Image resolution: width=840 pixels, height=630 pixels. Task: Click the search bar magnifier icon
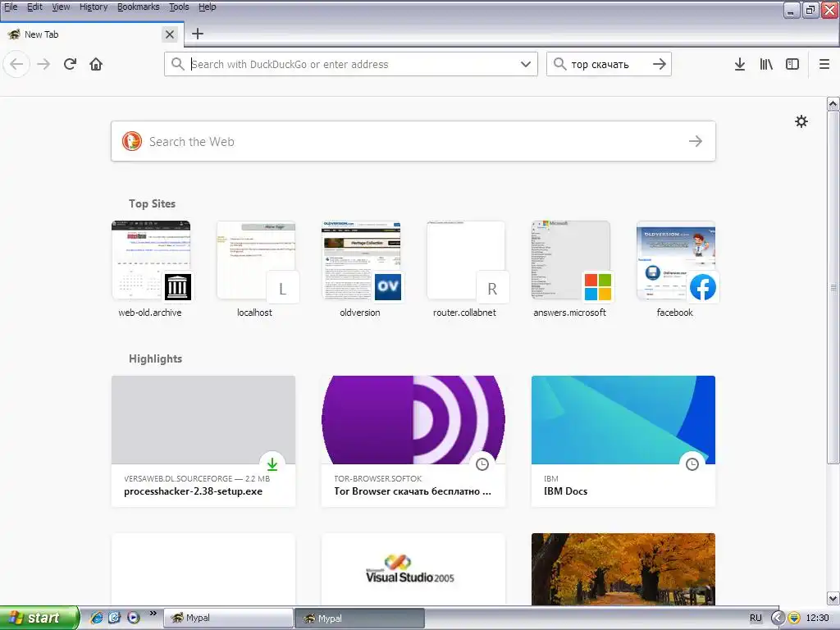click(x=559, y=64)
